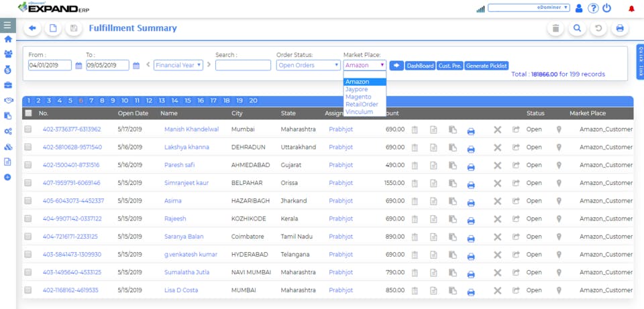
Task: Open the home icon in sidebar
Action: (8, 40)
